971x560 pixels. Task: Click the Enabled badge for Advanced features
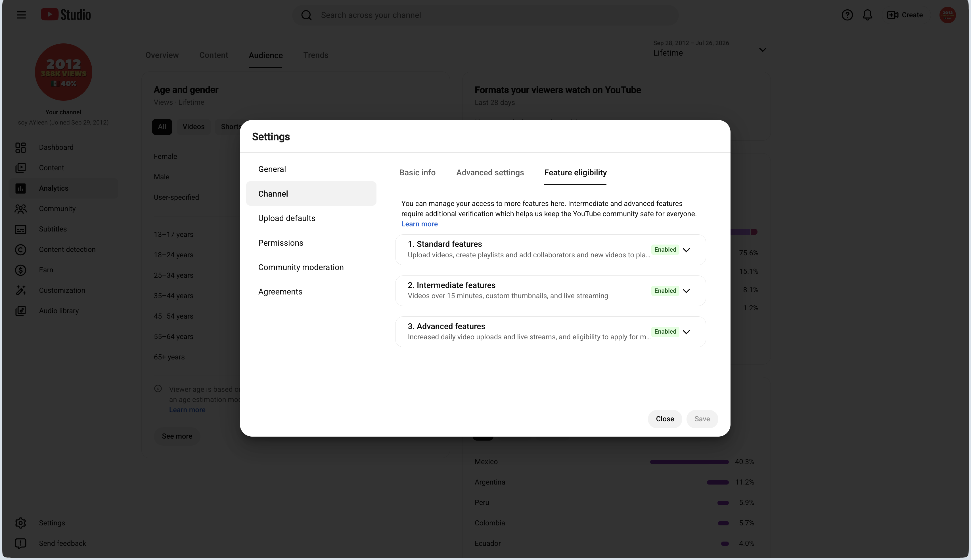click(x=665, y=332)
